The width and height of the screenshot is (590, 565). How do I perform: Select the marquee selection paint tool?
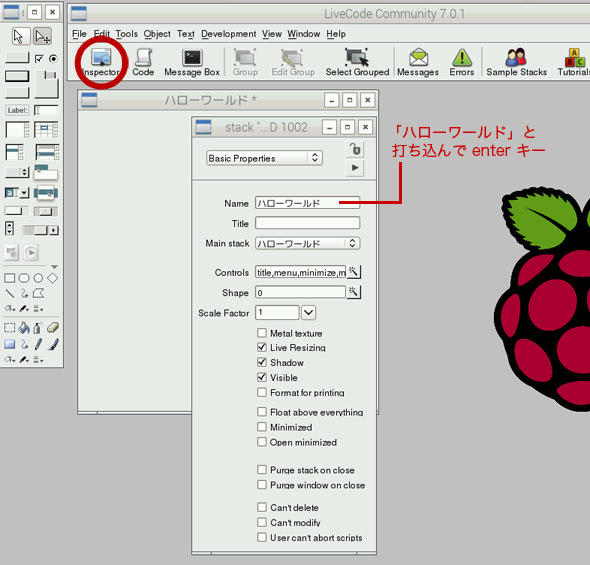10,328
